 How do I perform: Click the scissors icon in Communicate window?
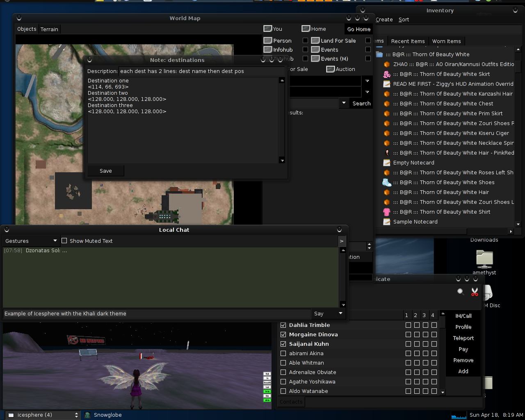pyautogui.click(x=475, y=292)
